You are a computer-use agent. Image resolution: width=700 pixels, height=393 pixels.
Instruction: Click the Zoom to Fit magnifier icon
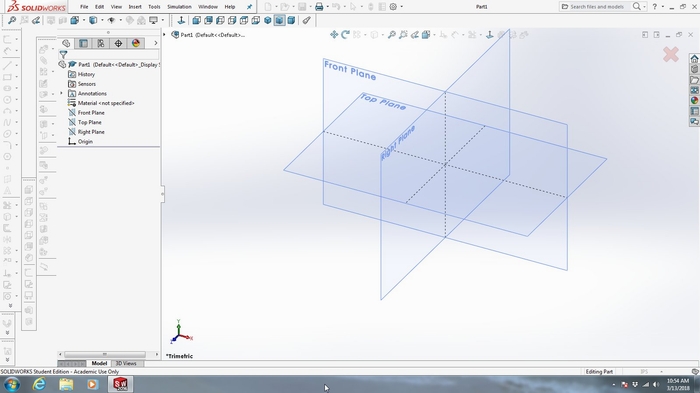point(12,20)
